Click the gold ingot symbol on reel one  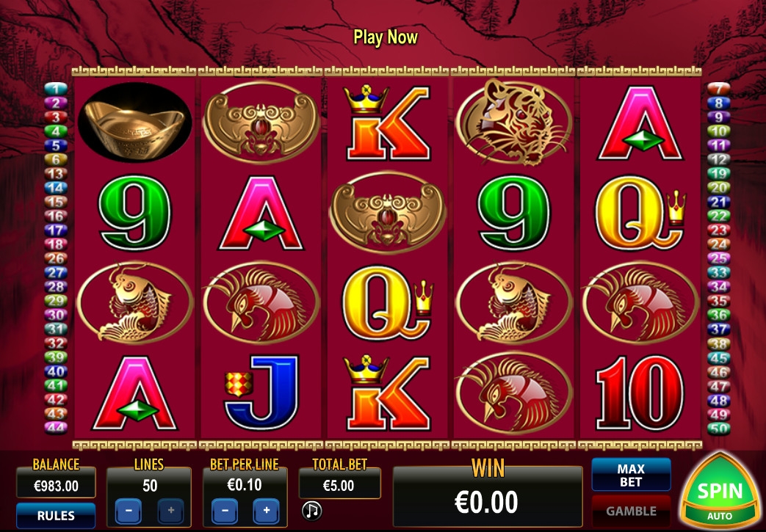pyautogui.click(x=135, y=122)
